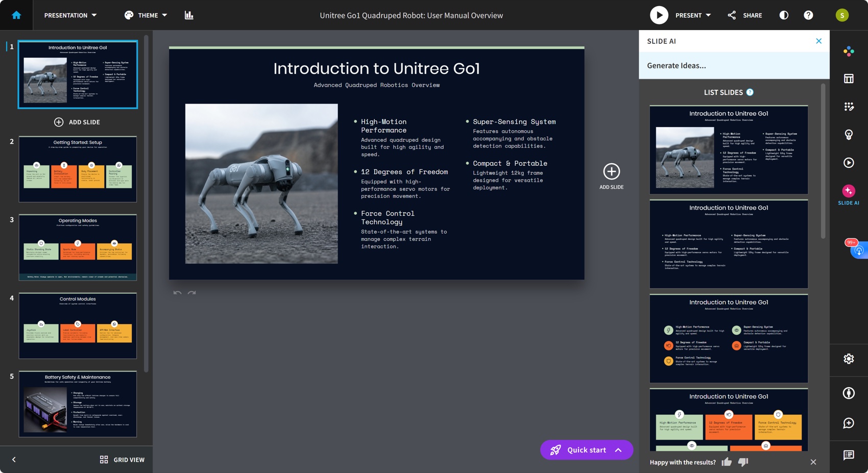
Task: Select slide 4 Control Modules thumbnail
Action: [x=78, y=326]
